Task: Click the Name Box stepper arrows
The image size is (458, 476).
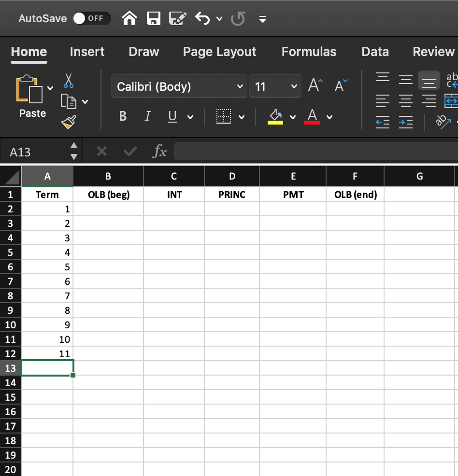Action: [x=74, y=151]
